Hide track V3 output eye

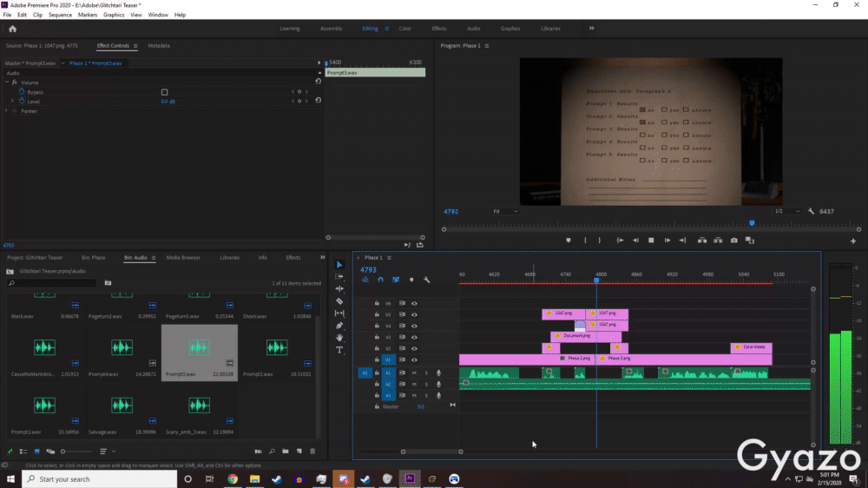(414, 337)
